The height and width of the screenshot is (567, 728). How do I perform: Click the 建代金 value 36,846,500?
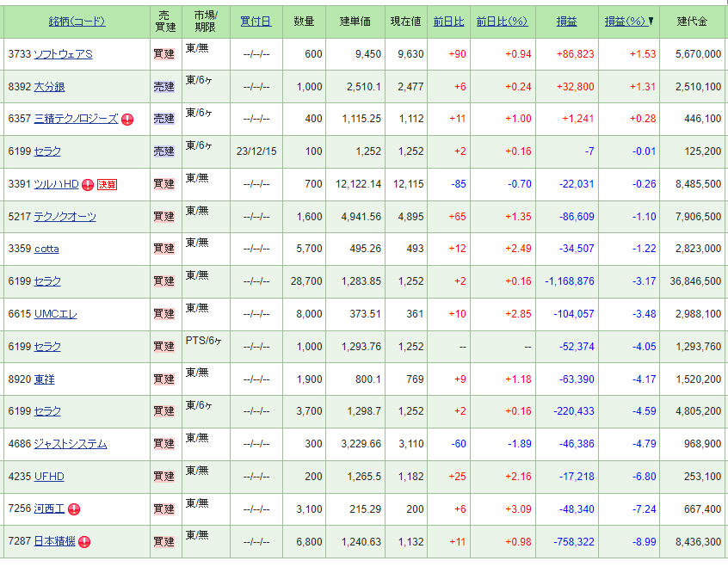point(695,281)
